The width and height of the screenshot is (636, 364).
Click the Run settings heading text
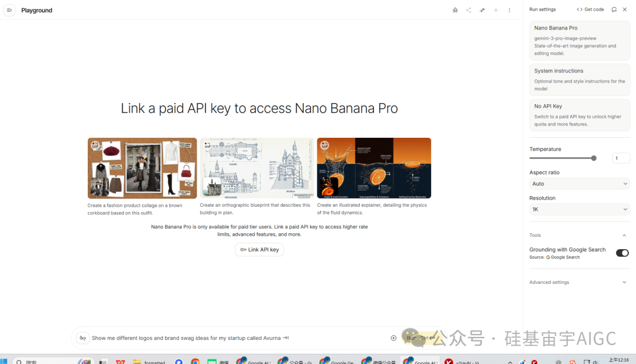542,9
